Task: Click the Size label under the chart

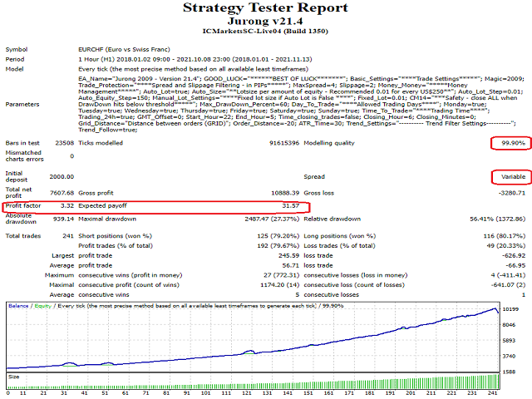Action: pyautogui.click(x=15, y=376)
